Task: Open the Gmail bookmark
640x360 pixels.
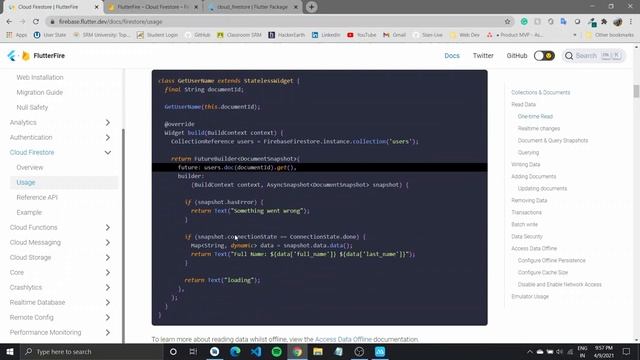Action: (394, 35)
